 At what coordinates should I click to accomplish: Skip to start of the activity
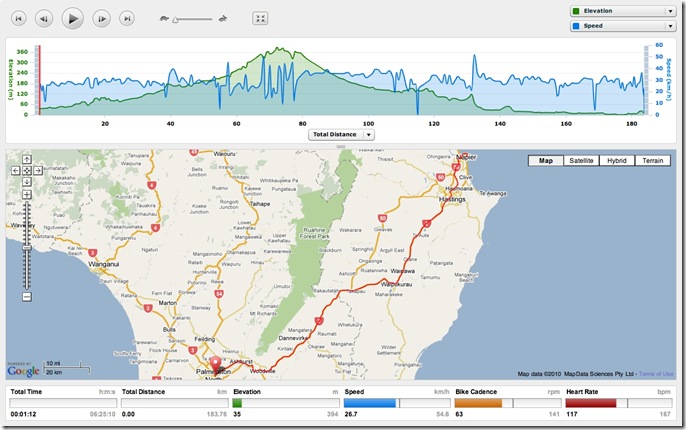pos(18,18)
